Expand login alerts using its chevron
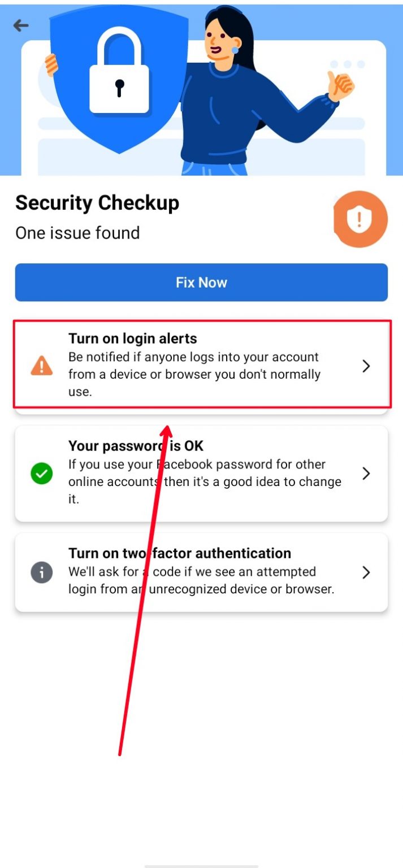 point(366,366)
